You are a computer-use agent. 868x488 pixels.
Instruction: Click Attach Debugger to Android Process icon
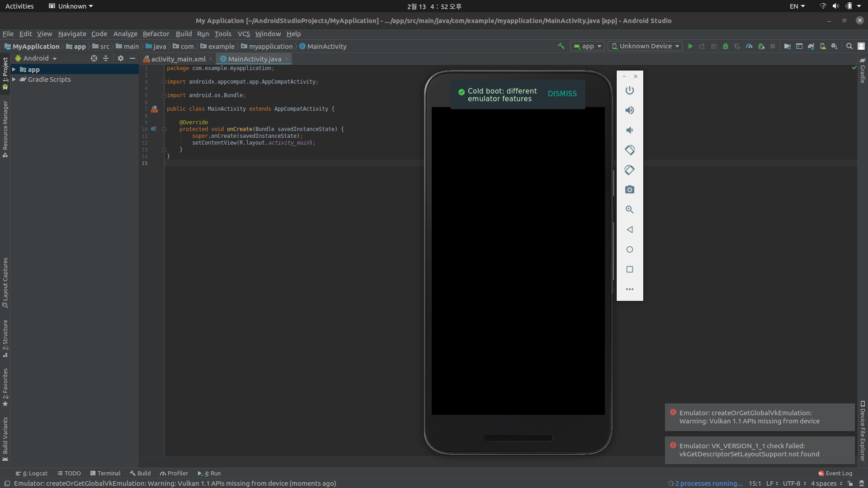coord(761,46)
